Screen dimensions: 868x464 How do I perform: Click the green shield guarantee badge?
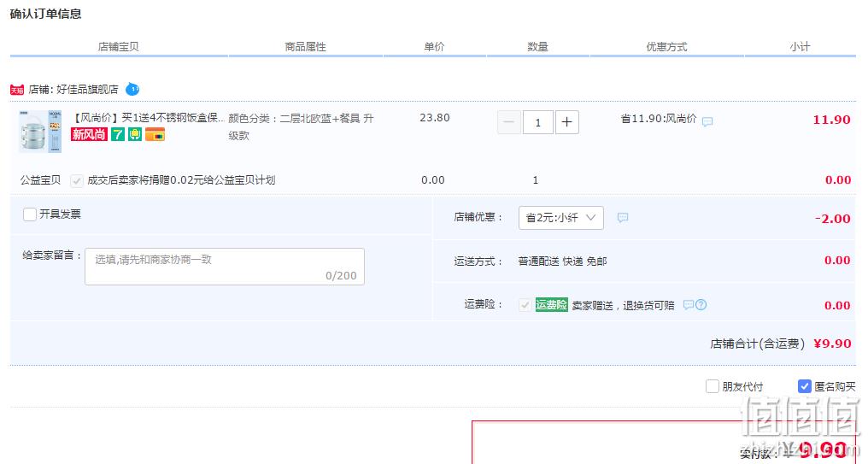(135, 134)
